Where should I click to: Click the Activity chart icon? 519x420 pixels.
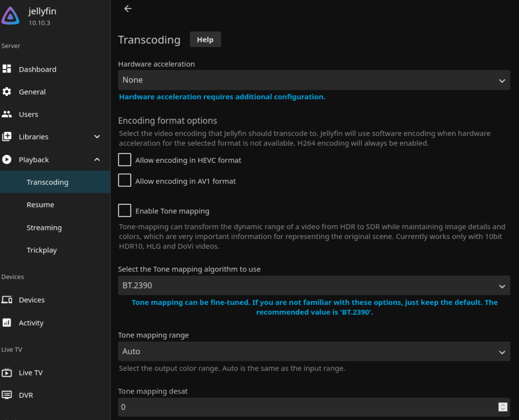click(x=7, y=323)
